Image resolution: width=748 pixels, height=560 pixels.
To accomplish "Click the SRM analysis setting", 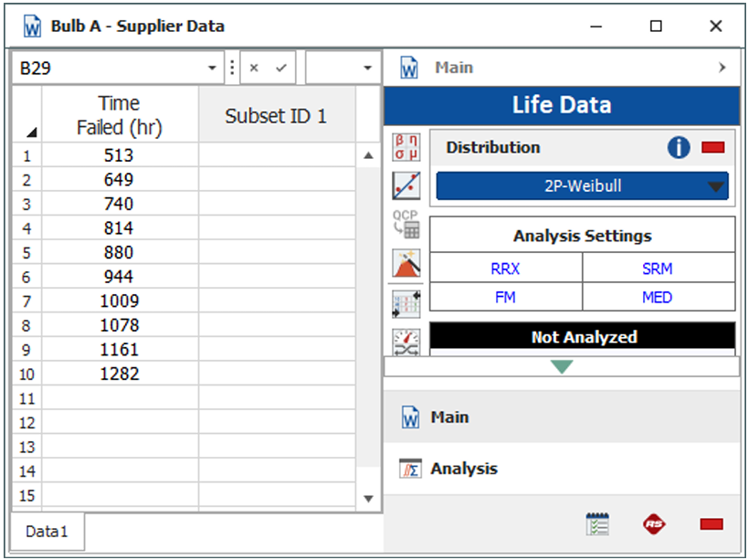I will (658, 269).
